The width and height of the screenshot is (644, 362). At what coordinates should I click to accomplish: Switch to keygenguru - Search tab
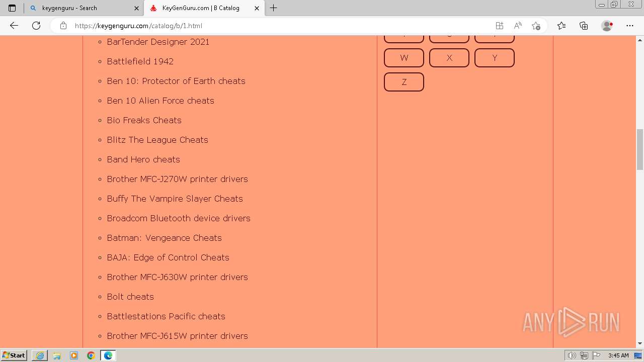pyautogui.click(x=84, y=8)
